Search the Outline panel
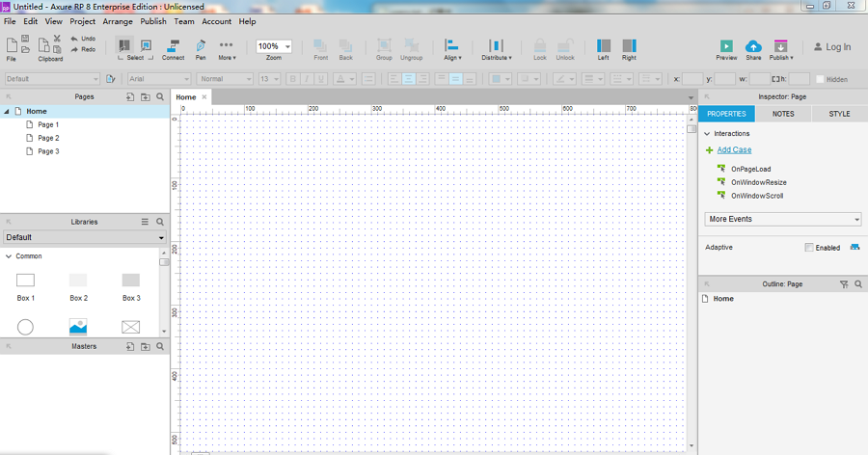 [858, 284]
